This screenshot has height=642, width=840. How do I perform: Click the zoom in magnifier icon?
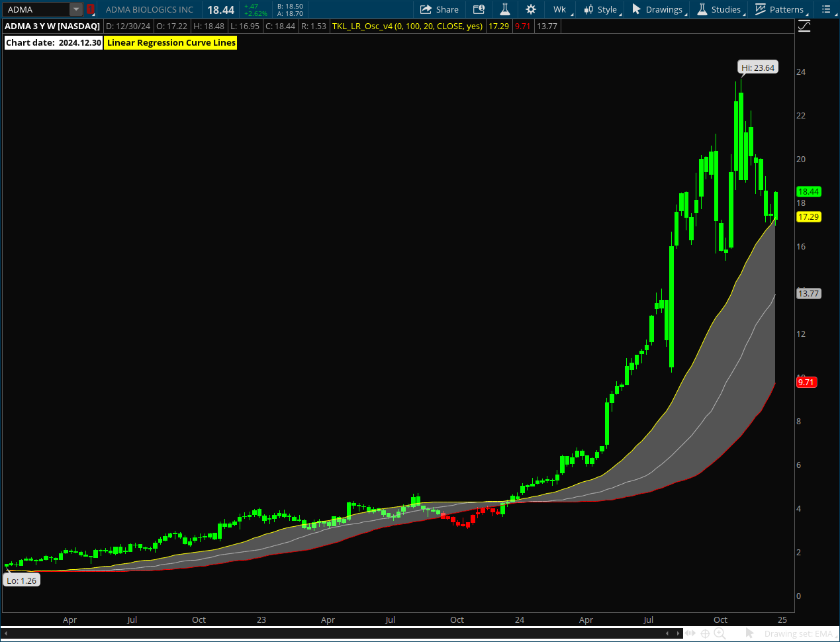coord(720,633)
